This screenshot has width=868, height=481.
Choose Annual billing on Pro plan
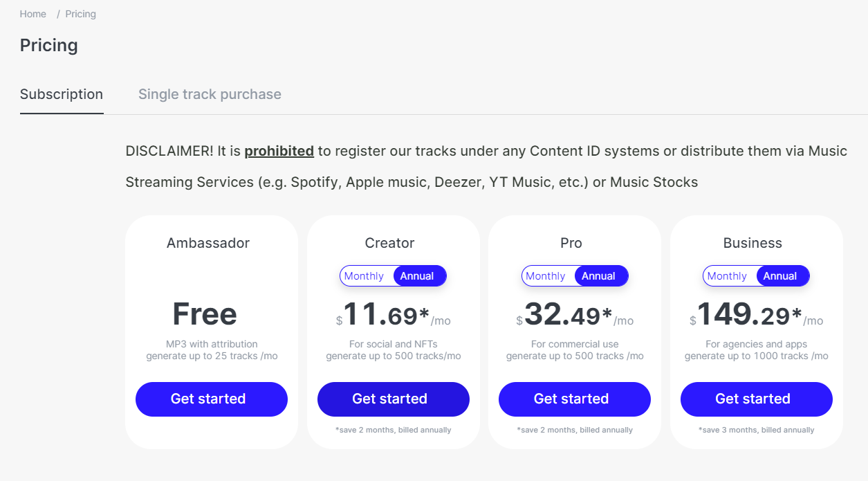click(598, 276)
